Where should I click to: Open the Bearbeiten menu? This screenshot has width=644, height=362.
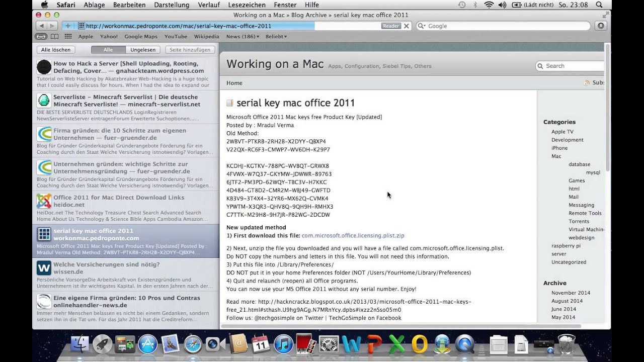coord(129,5)
